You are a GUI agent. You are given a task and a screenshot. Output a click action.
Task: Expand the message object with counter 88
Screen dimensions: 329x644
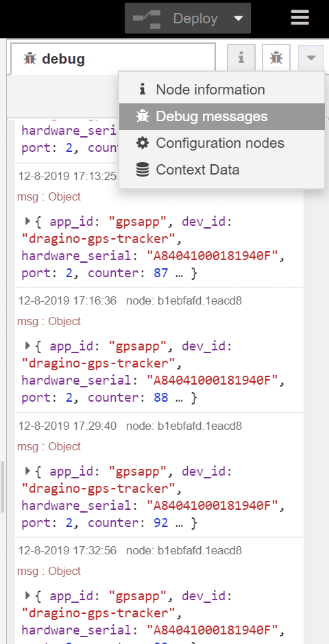(x=27, y=346)
